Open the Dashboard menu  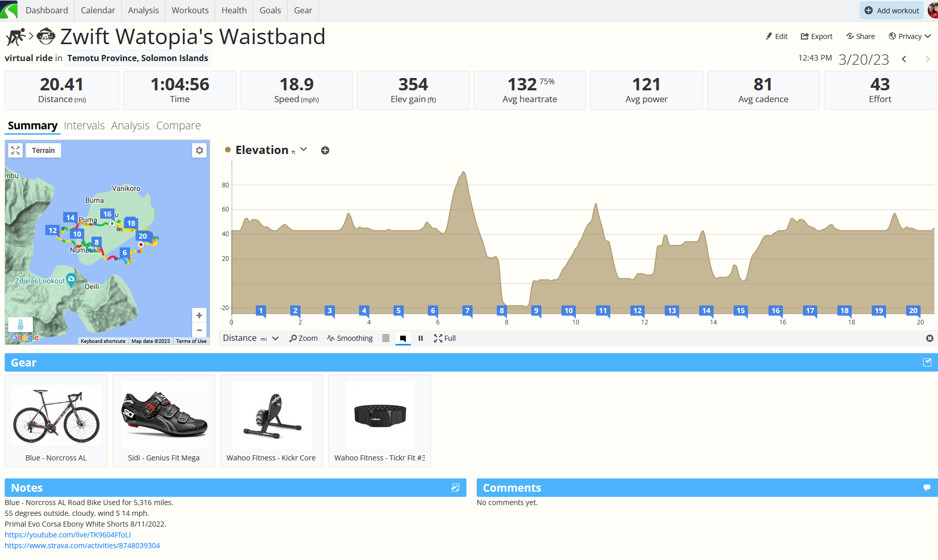click(x=47, y=10)
